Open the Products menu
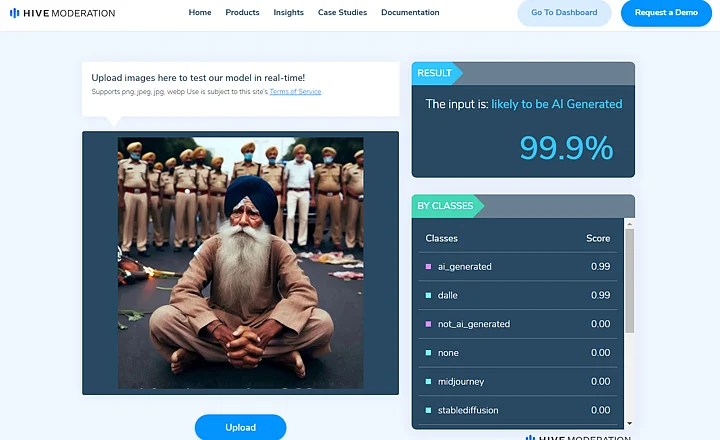The width and height of the screenshot is (720, 440). [242, 13]
